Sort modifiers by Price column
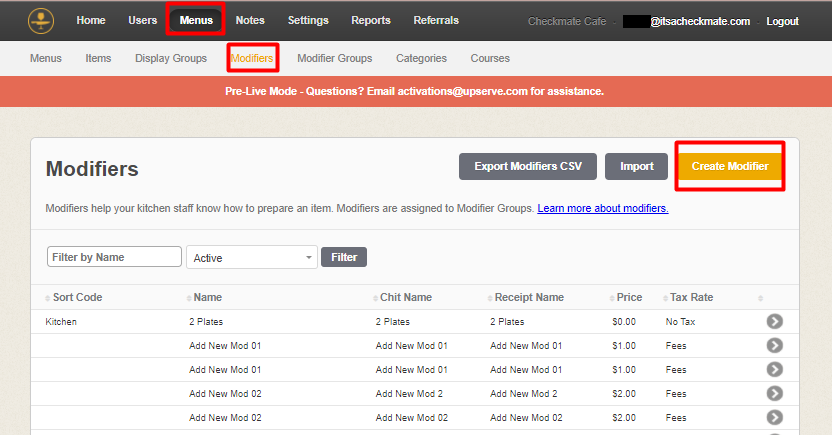832x435 pixels. (x=629, y=297)
